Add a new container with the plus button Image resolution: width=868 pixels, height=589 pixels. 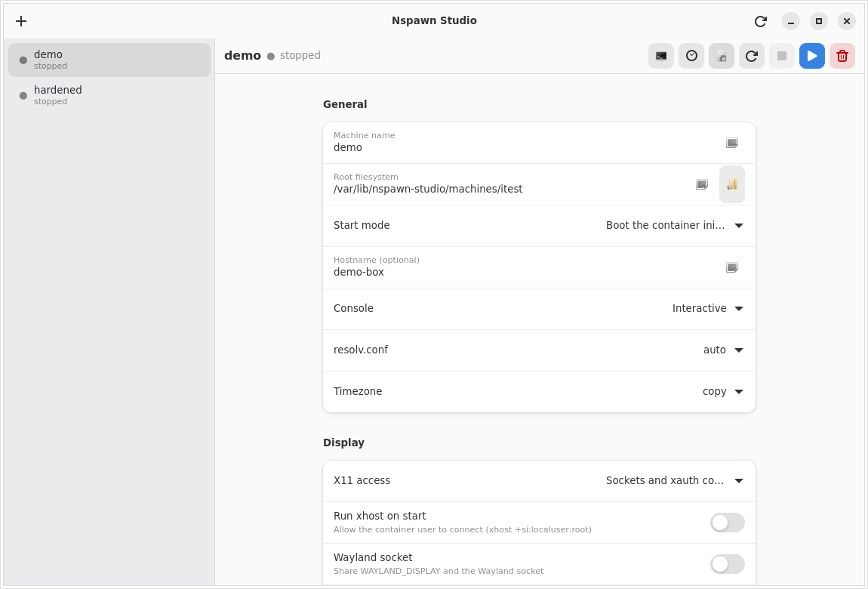click(21, 21)
